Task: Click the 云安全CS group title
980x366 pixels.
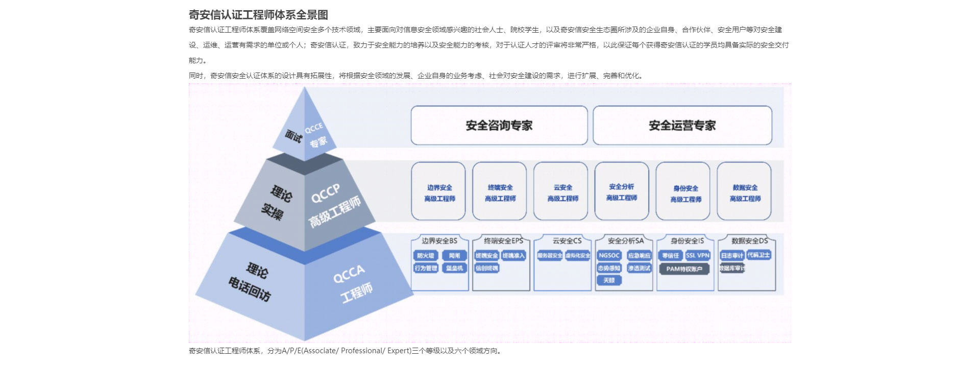Action: pos(567,241)
